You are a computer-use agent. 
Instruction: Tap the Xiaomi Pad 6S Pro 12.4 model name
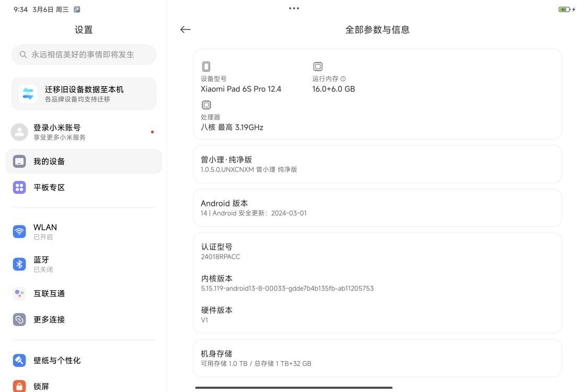[241, 89]
